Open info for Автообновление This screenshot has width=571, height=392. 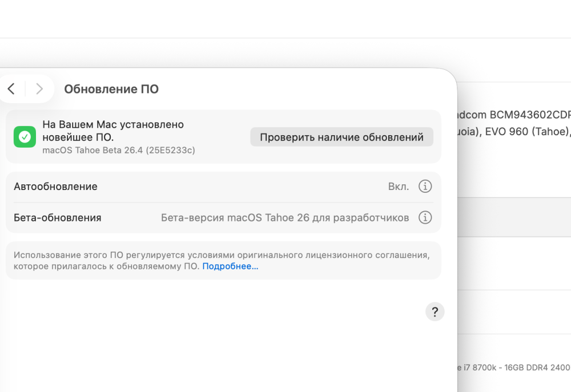pos(425,187)
